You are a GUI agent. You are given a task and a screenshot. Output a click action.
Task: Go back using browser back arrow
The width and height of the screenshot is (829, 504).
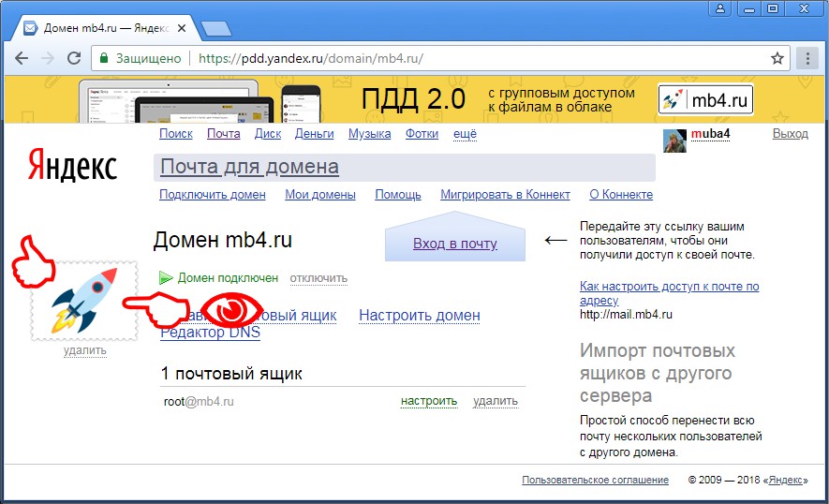tap(22, 58)
